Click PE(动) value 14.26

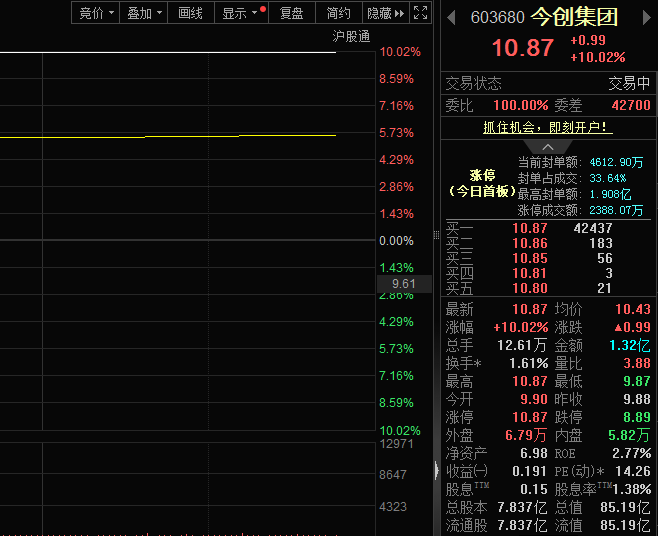tap(633, 471)
